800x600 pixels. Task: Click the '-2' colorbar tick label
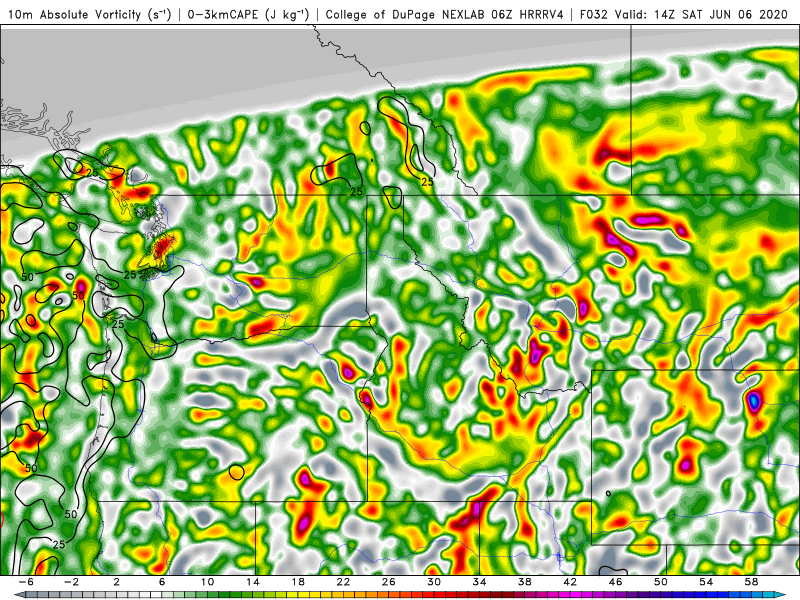pos(71,582)
